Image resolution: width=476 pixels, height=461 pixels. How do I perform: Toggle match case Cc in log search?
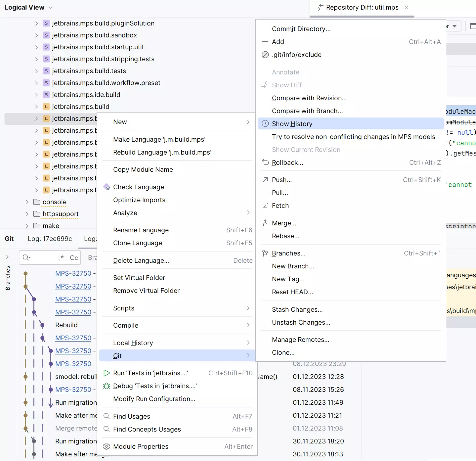[x=74, y=257]
